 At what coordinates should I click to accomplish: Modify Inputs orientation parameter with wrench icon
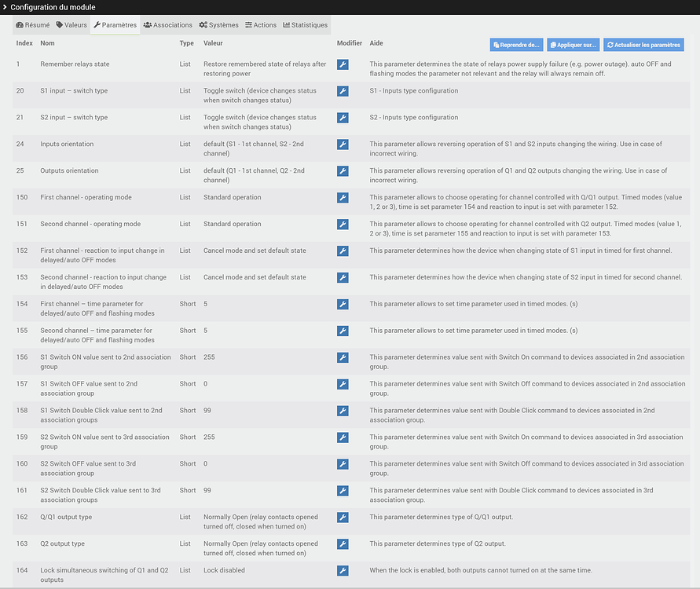click(x=343, y=145)
